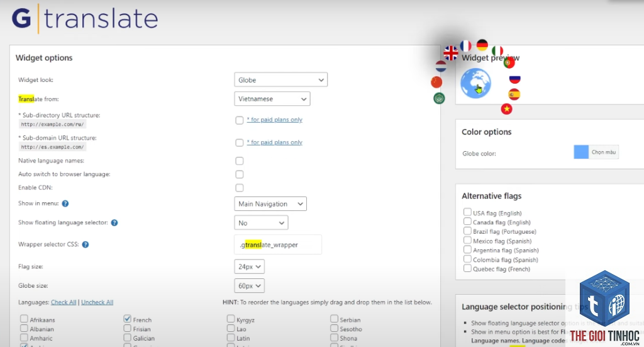Enable Auto switch to browser language
Viewport: 644px width, 347px height.
pos(240,174)
